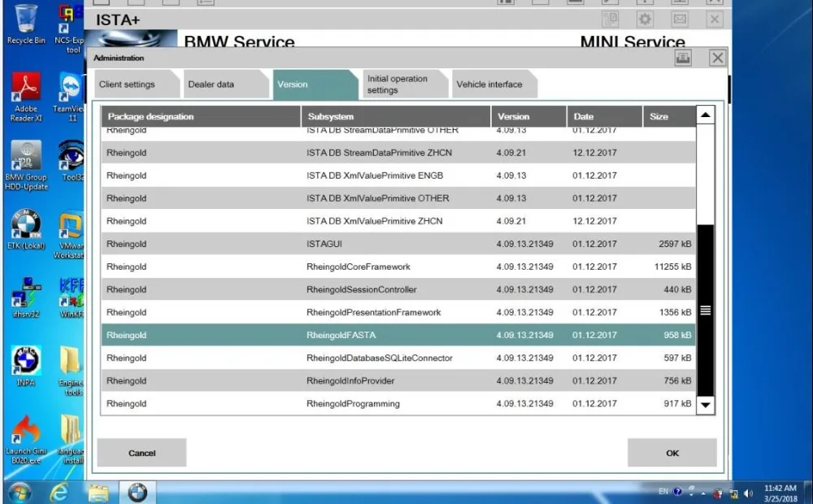Screen dimensions: 813x504
Task: Click the version list scroll down arrow
Action: [705, 405]
